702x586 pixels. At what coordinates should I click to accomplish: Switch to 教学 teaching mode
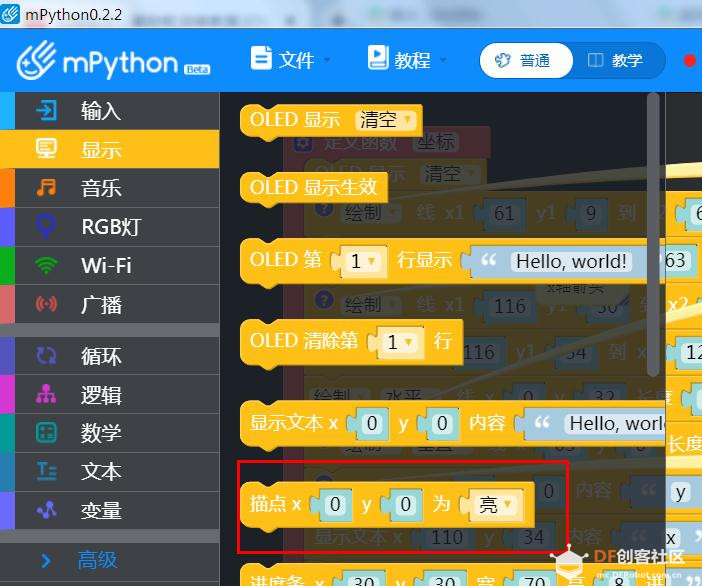pos(618,60)
